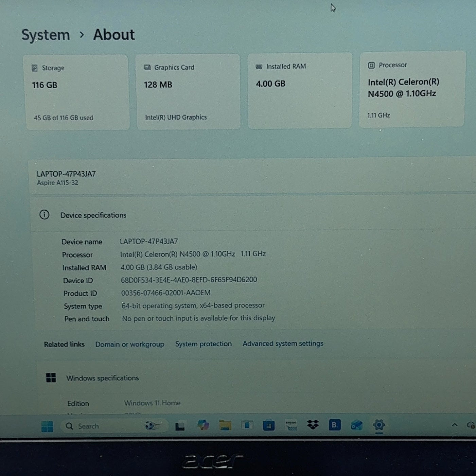Image resolution: width=476 pixels, height=476 pixels.
Task: Select the 64-bit operating system text
Action: 193,305
